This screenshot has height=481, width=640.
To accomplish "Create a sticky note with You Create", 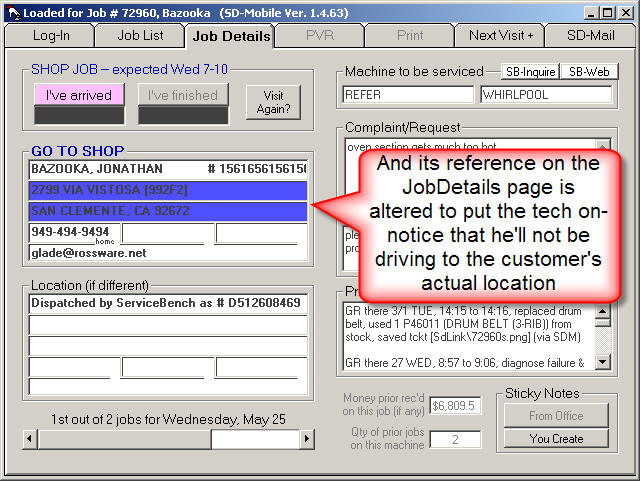I will pos(555,439).
